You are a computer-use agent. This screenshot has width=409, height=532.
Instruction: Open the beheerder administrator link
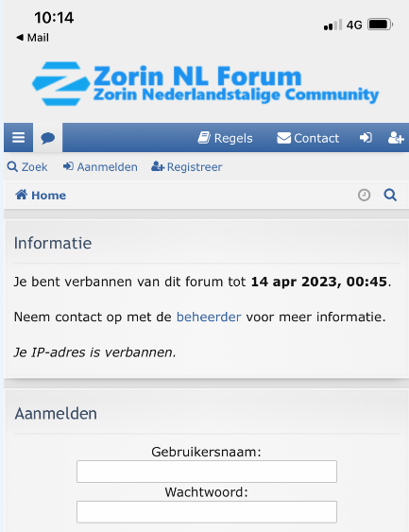(x=209, y=317)
